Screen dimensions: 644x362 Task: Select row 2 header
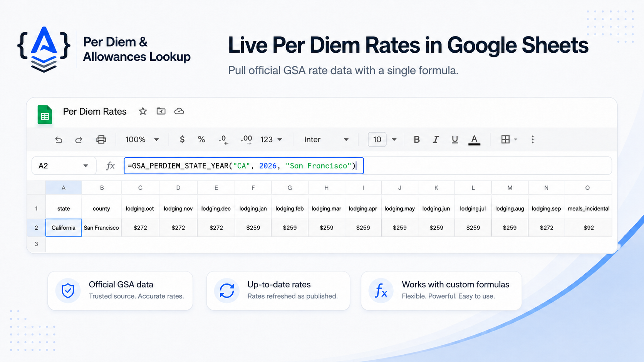pos(36,228)
